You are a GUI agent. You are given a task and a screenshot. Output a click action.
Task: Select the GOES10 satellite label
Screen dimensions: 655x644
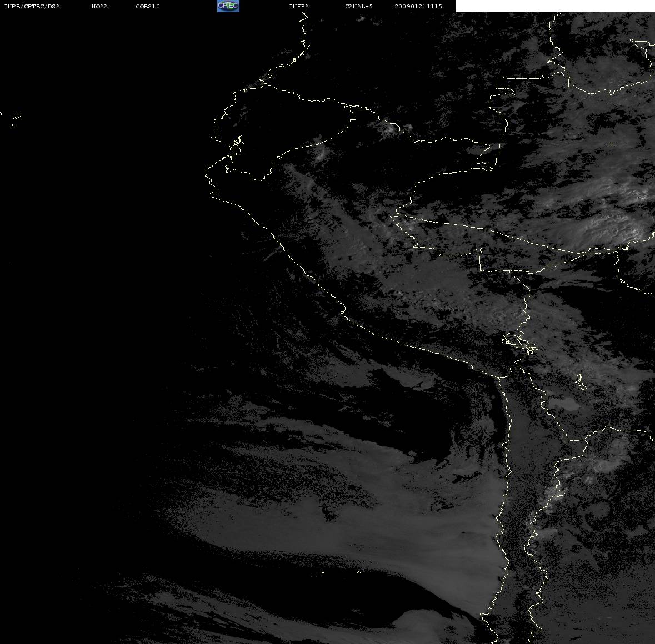click(x=148, y=6)
